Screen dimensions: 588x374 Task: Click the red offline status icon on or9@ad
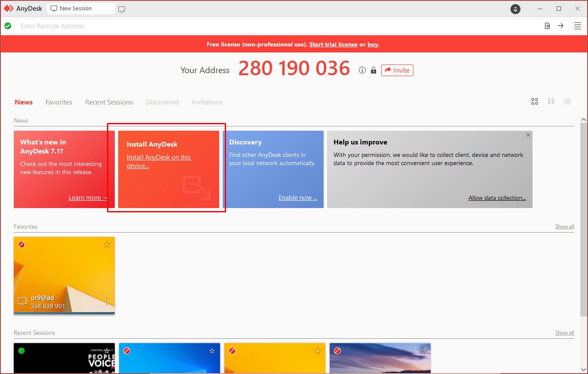click(21, 245)
